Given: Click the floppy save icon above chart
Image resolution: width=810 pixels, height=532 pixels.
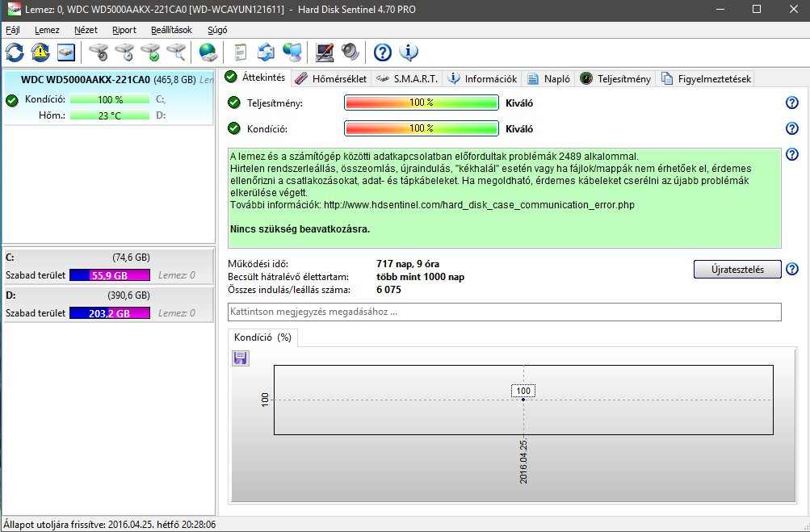Looking at the screenshot, I should click(x=240, y=358).
